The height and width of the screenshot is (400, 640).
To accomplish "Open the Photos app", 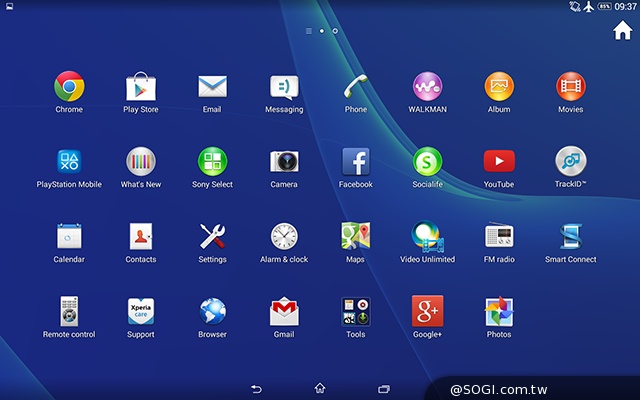I will (x=499, y=311).
